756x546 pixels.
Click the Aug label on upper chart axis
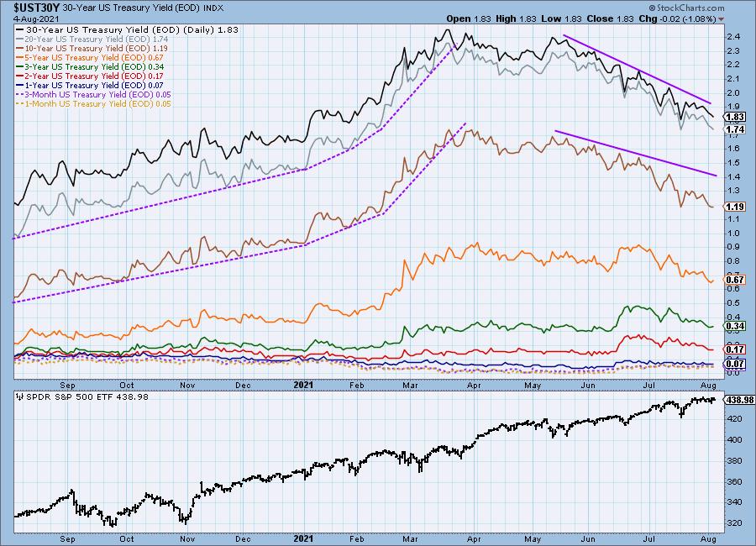(708, 386)
